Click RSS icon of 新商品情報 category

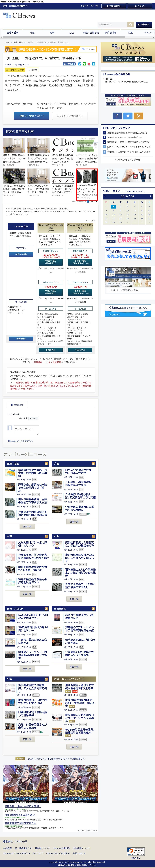click(93, 609)
